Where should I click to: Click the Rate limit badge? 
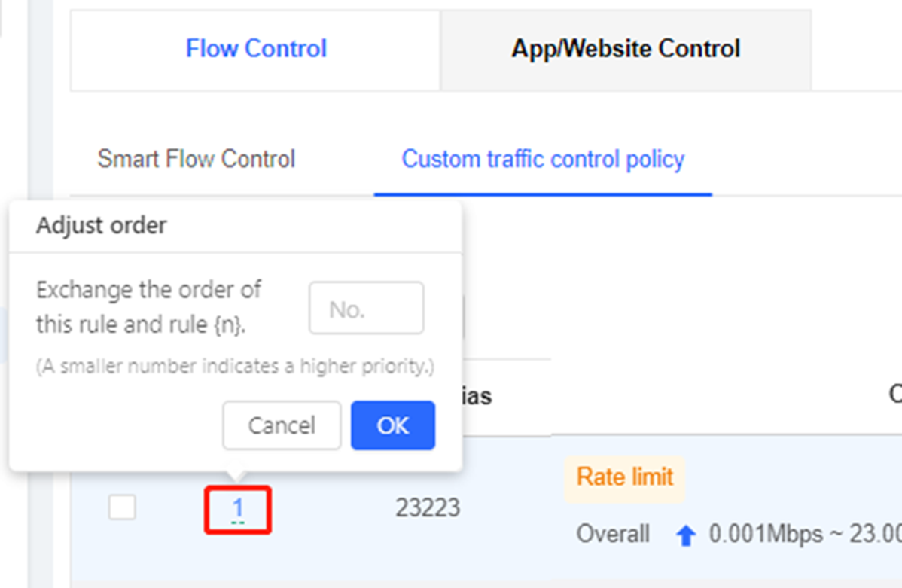pyautogui.click(x=624, y=477)
